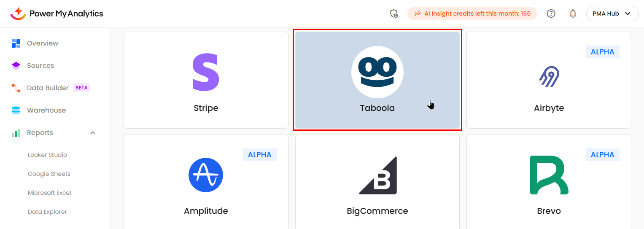Open the Looker Studio reports link
The width and height of the screenshot is (644, 229).
coord(47,155)
